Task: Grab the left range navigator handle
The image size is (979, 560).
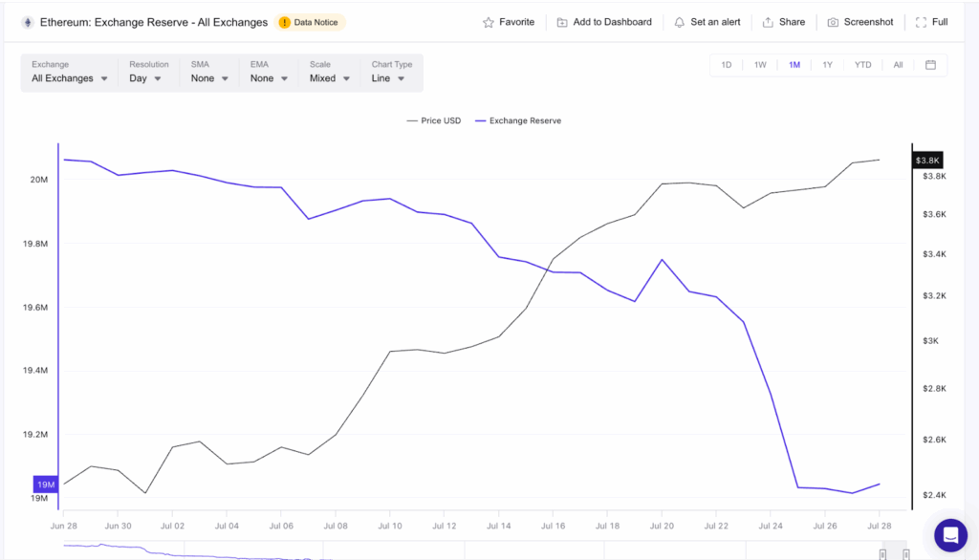Action: coord(882,554)
